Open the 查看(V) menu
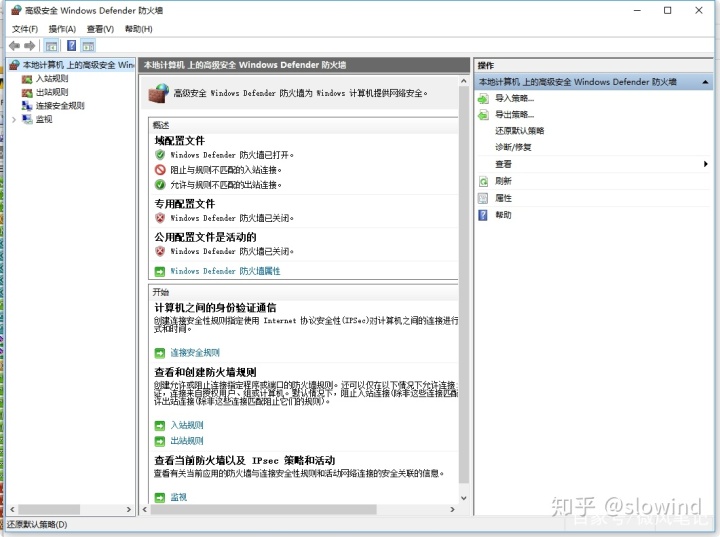This screenshot has height=537, width=720. pos(100,29)
